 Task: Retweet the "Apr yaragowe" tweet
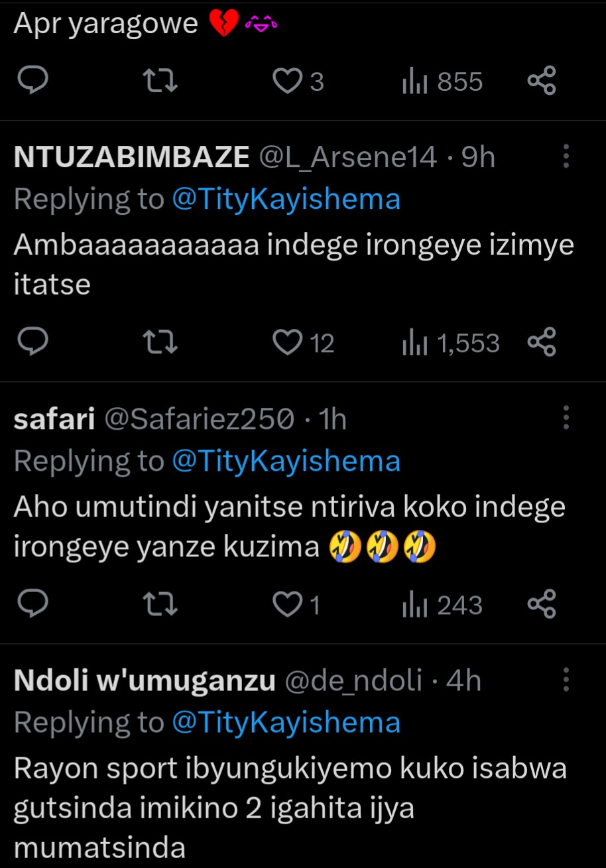(x=160, y=82)
